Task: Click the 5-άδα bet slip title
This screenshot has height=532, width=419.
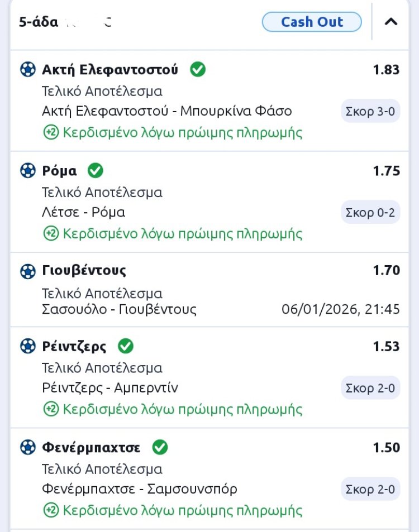Action: coord(39,22)
